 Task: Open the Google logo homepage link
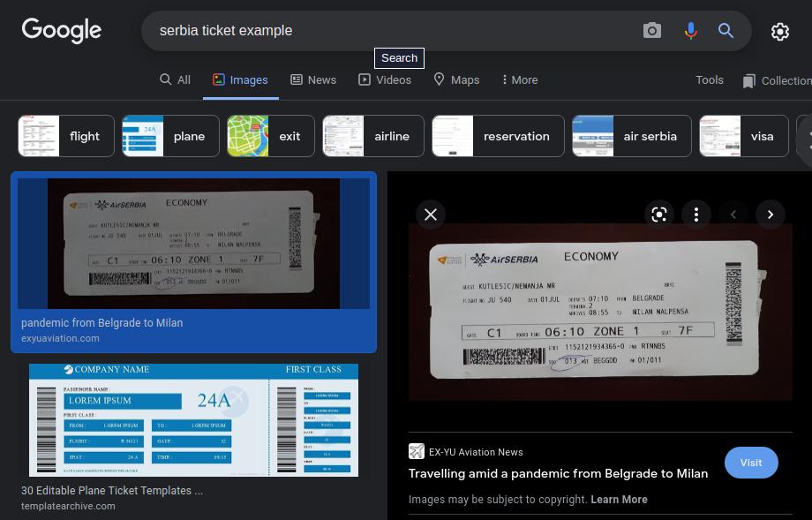(x=62, y=31)
